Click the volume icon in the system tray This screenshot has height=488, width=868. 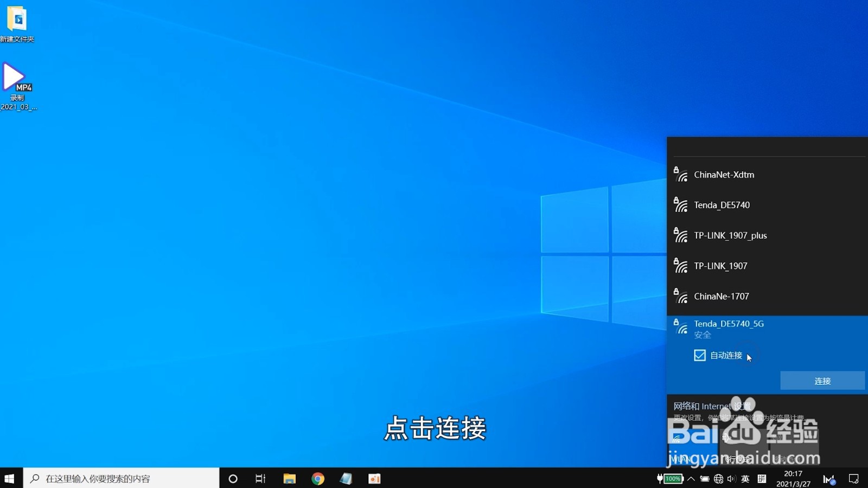(x=731, y=478)
